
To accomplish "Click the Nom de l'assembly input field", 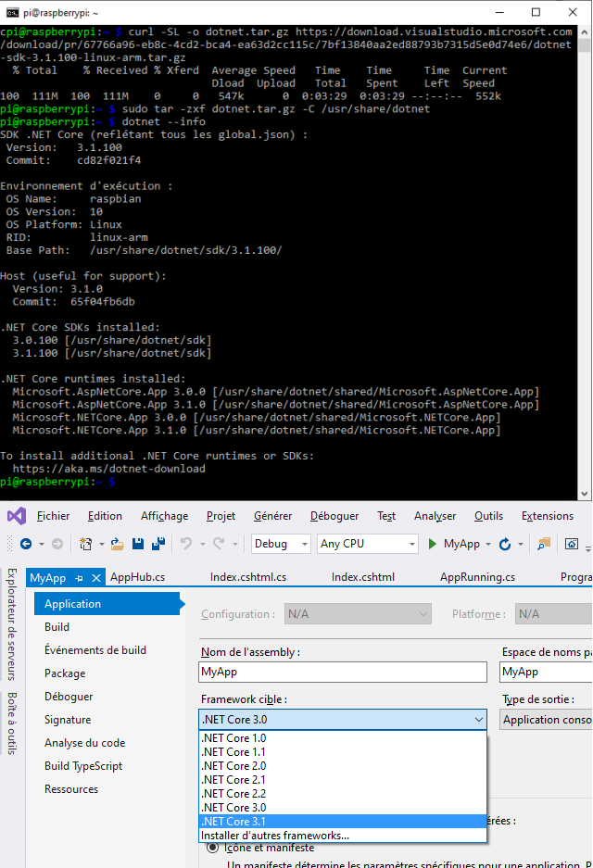I will 343,672.
